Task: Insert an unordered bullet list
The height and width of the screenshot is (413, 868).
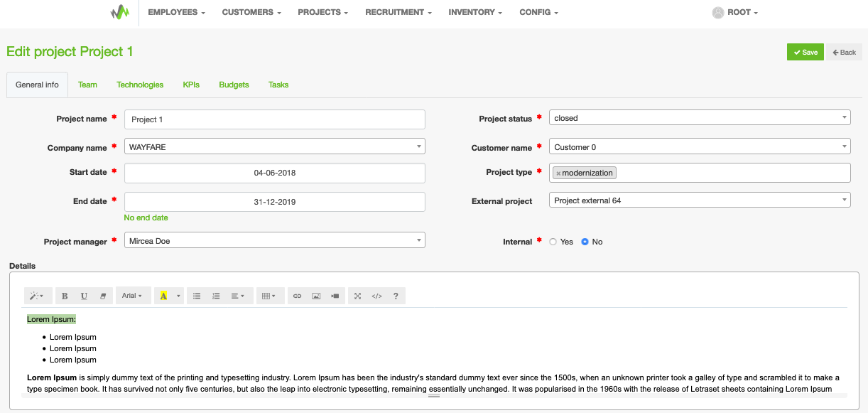Action: tap(197, 296)
